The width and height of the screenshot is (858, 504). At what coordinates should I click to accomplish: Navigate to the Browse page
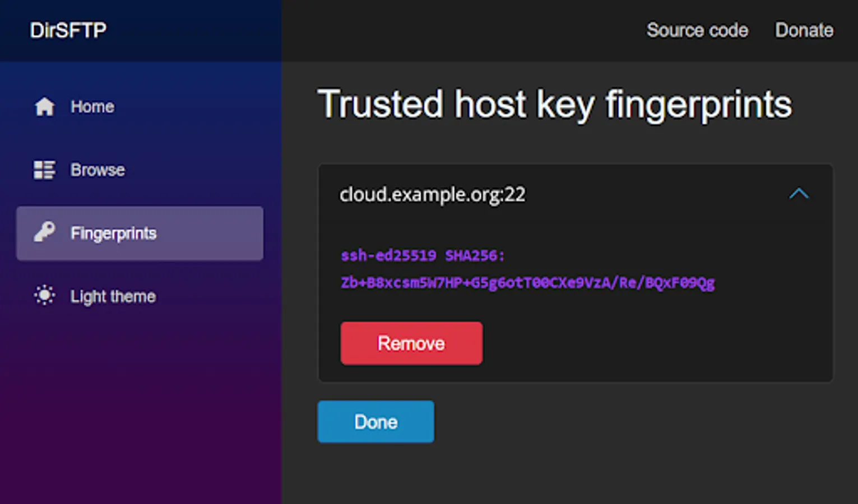point(97,170)
